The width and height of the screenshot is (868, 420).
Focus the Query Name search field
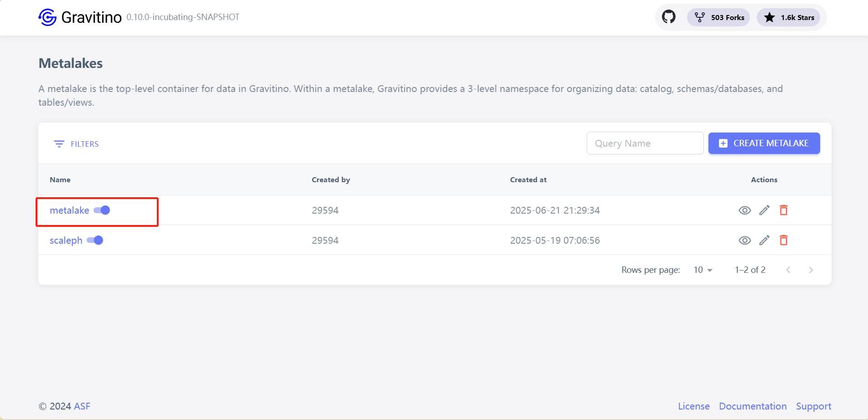(x=645, y=143)
